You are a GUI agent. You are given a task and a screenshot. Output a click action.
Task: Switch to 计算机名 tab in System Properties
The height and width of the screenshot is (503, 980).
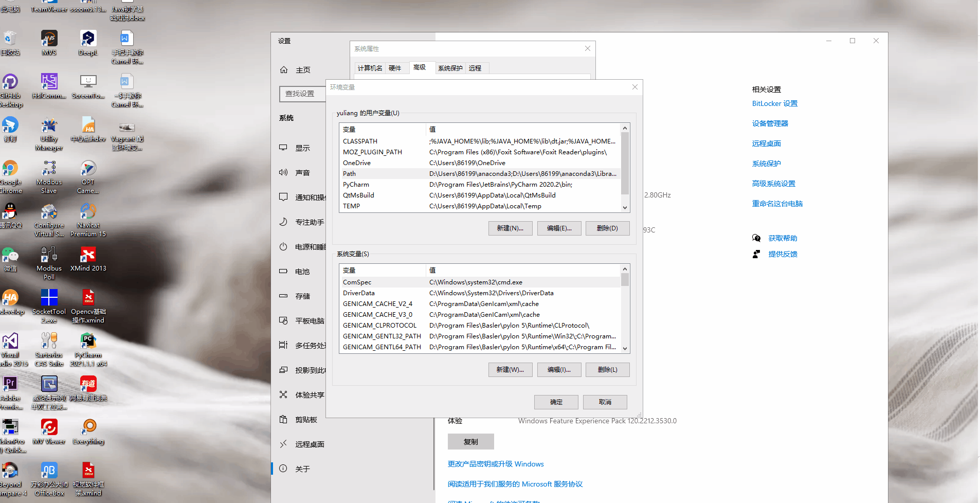(x=370, y=68)
